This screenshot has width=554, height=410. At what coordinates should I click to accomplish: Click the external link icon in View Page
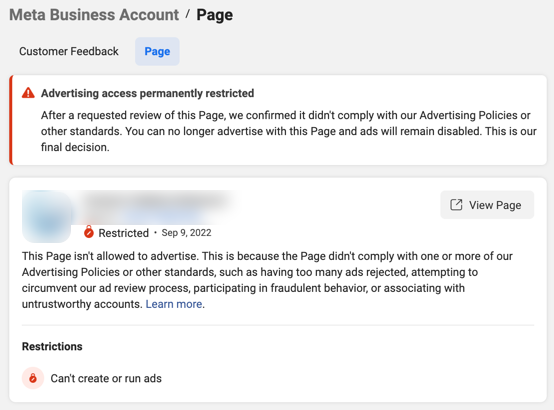click(x=456, y=205)
